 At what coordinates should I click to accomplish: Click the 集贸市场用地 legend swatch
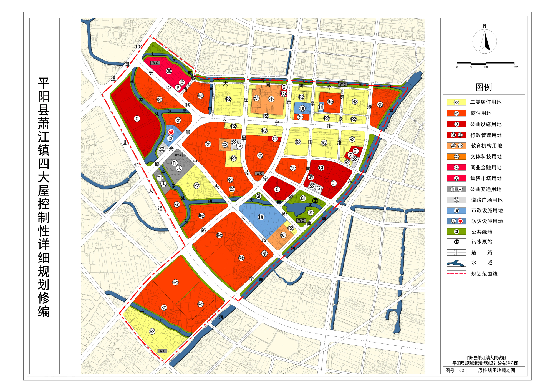click(x=456, y=178)
